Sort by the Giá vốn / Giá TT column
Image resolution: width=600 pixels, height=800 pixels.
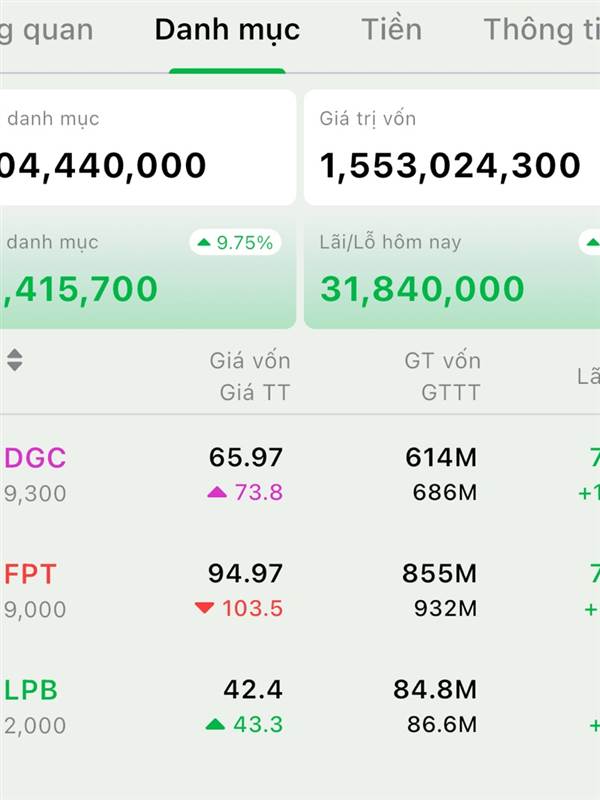[x=250, y=376]
